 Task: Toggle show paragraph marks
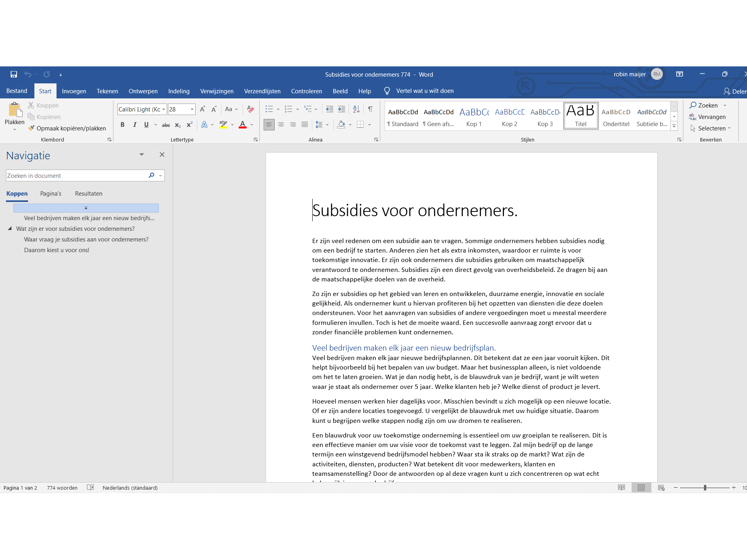(x=370, y=109)
